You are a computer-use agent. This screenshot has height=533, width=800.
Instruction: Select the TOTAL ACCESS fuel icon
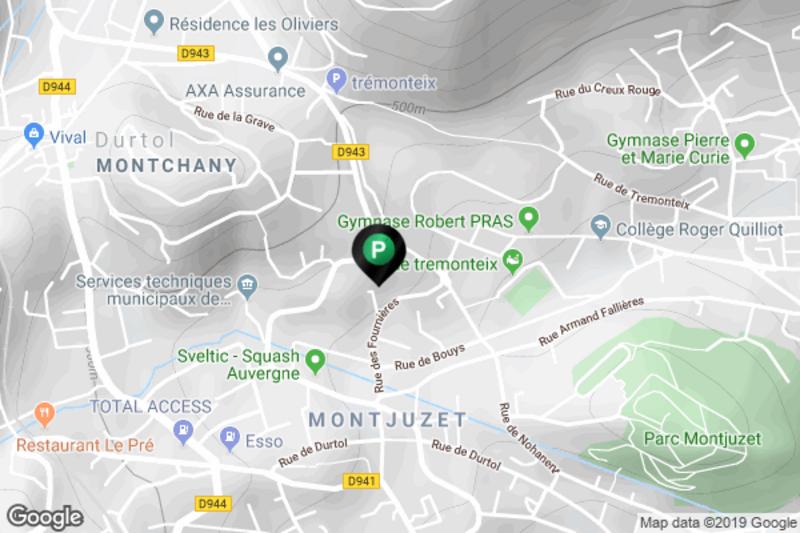click(x=183, y=432)
